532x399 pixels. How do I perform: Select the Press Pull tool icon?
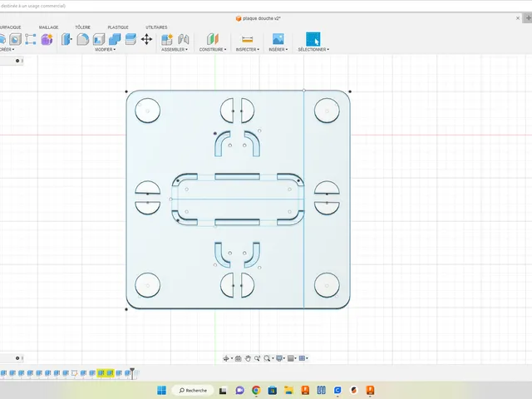[x=66, y=39]
